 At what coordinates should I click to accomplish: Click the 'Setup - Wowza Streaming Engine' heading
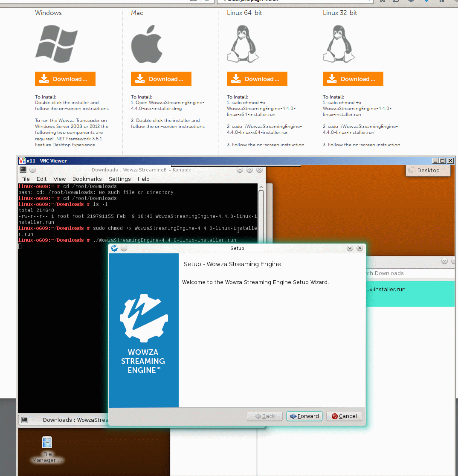pos(232,264)
